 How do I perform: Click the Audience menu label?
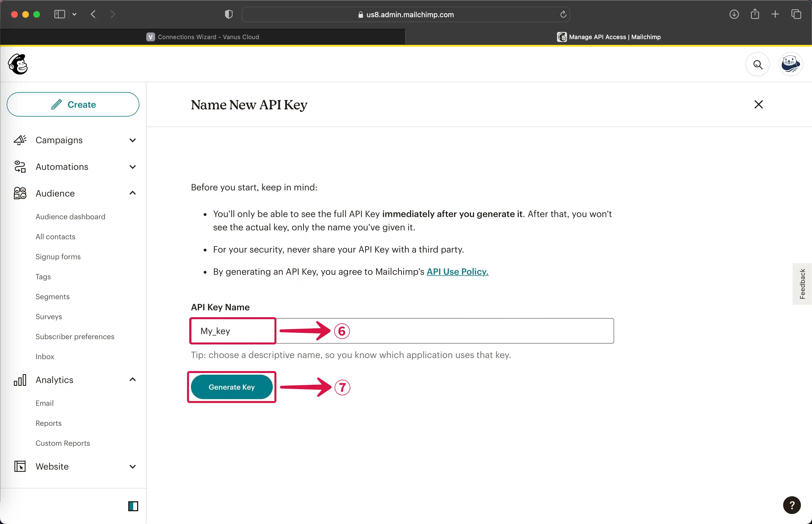pyautogui.click(x=55, y=193)
